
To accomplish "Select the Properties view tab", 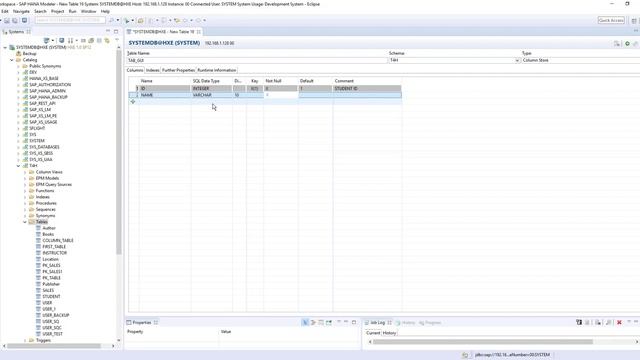I will pos(142,322).
